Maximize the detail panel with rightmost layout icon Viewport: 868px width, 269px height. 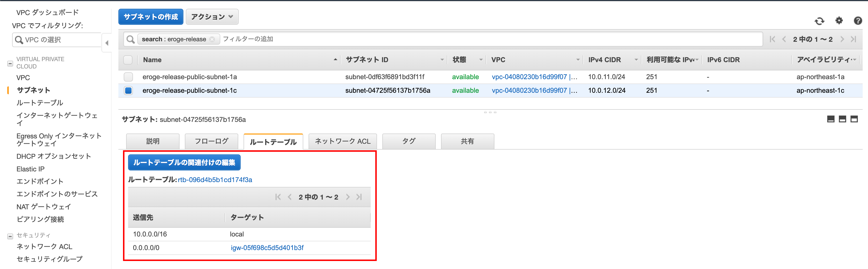click(x=854, y=119)
